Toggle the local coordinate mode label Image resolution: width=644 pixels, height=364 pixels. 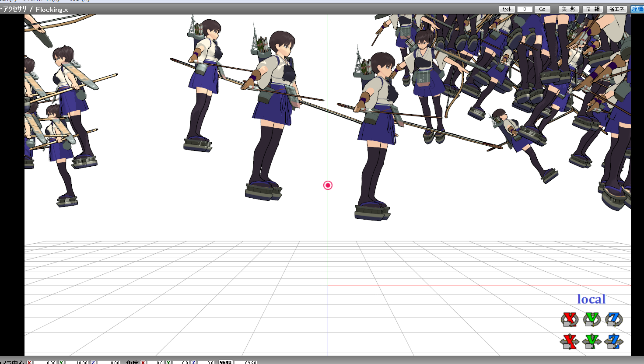coord(591,299)
